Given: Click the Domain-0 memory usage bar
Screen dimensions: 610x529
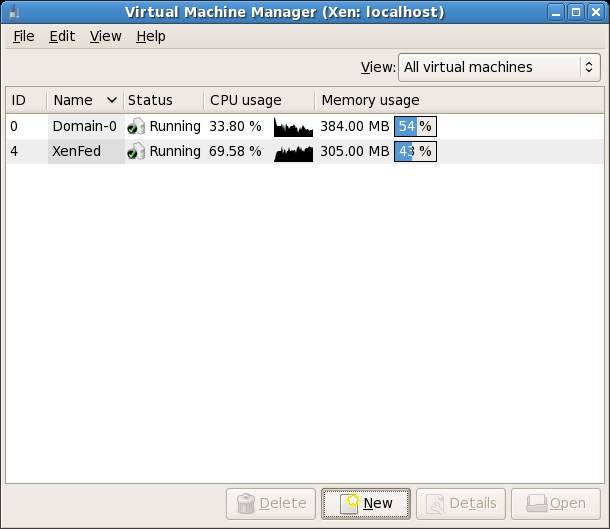Looking at the screenshot, I should pos(415,127).
